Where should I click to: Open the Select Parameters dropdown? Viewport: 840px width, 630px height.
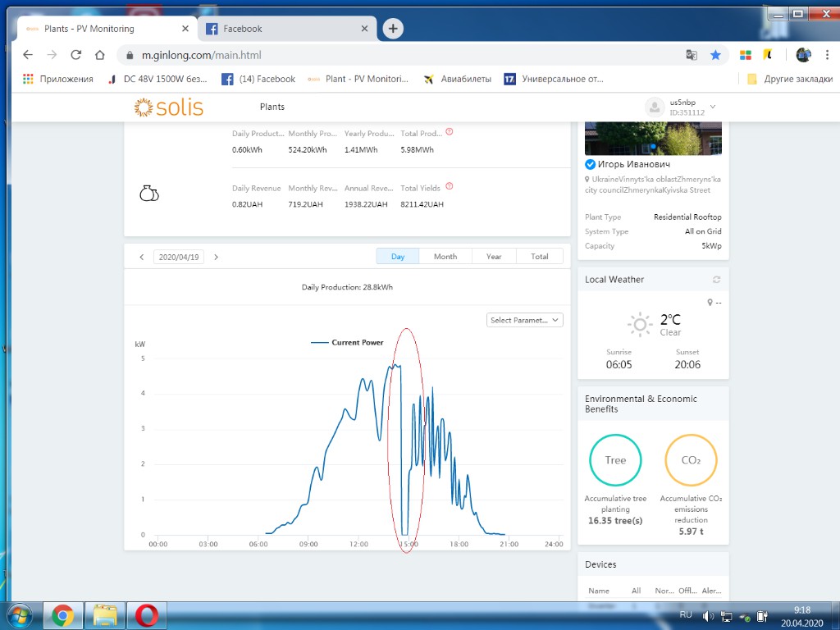(x=525, y=320)
